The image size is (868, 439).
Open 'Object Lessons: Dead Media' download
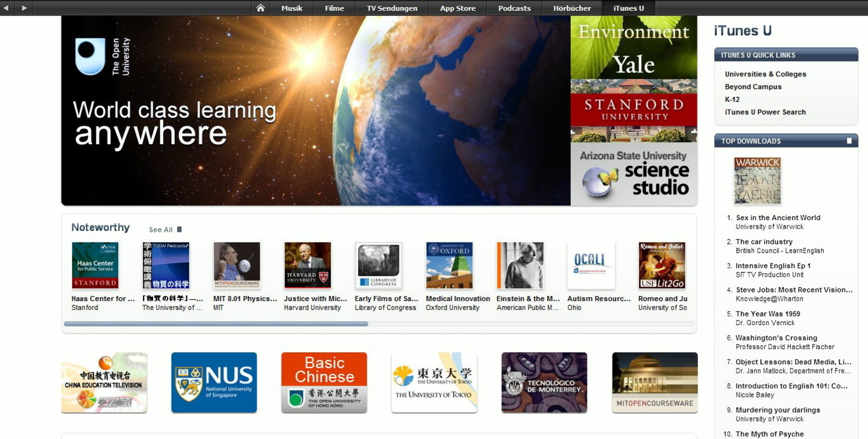tap(793, 362)
